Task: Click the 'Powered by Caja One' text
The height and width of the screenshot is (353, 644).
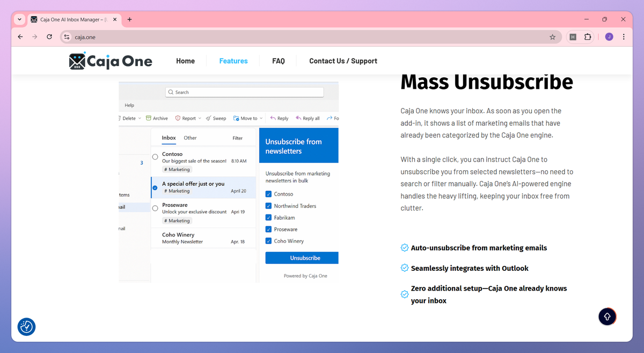Action: [x=305, y=276]
